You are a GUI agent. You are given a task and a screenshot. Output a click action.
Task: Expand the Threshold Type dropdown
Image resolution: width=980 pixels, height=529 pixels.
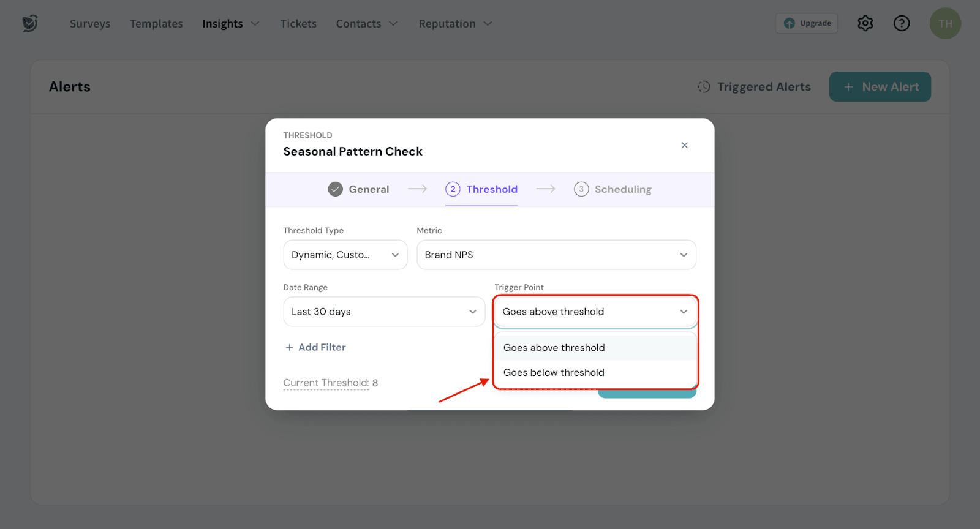click(345, 255)
